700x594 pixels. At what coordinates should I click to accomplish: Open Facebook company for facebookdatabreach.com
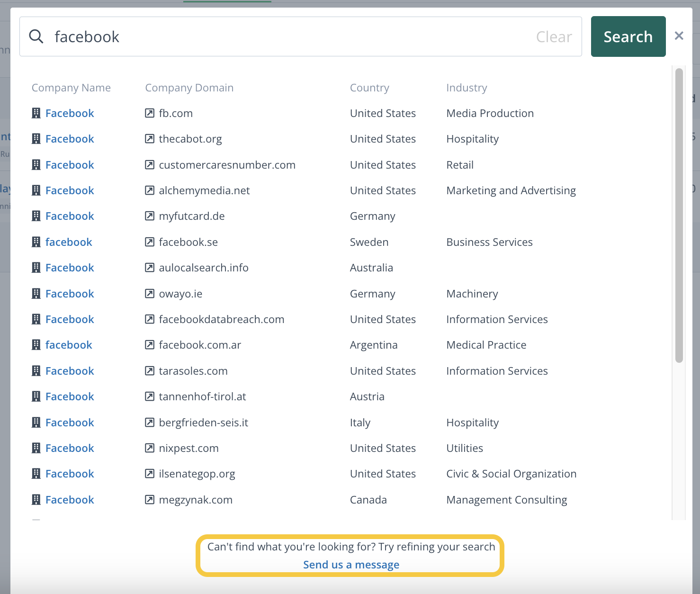coord(70,319)
